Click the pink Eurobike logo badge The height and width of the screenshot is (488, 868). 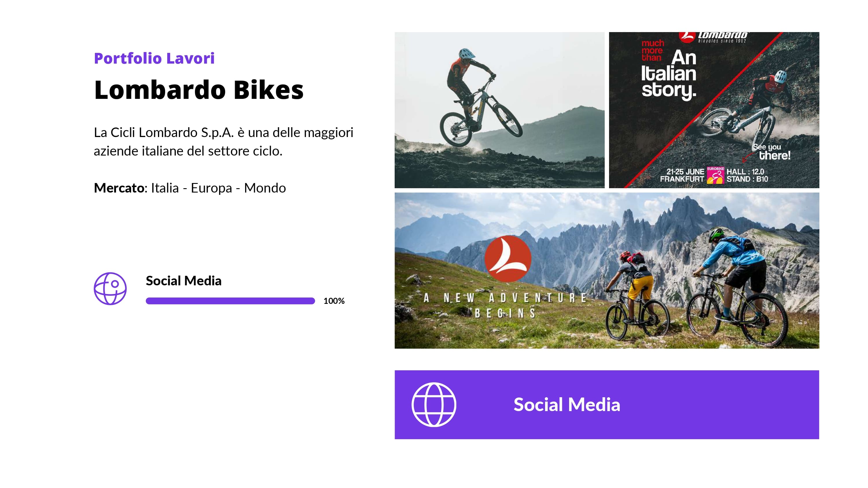pos(715,175)
